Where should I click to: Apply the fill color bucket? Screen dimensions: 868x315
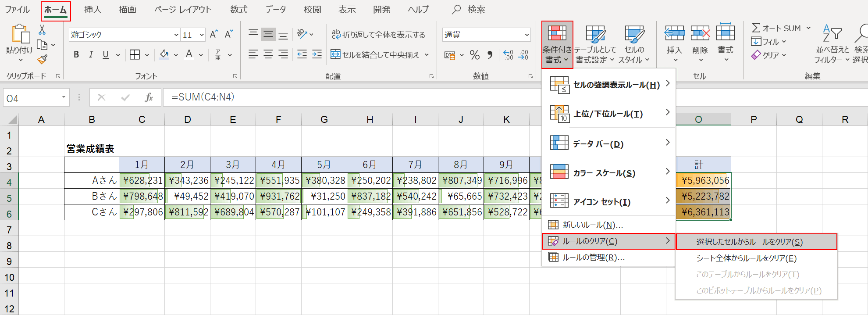[164, 54]
